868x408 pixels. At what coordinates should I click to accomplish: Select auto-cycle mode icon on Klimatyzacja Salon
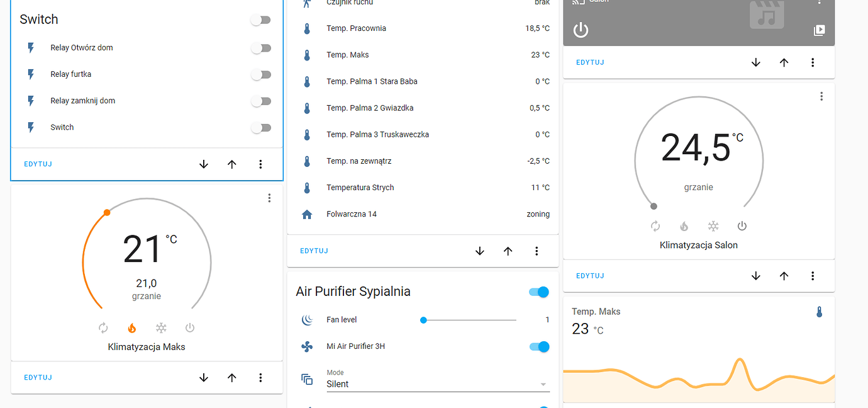click(x=655, y=225)
